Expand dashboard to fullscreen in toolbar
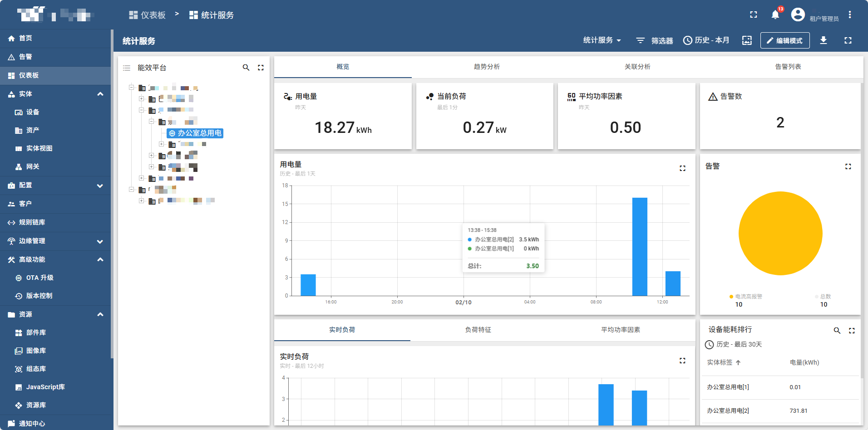 (848, 40)
